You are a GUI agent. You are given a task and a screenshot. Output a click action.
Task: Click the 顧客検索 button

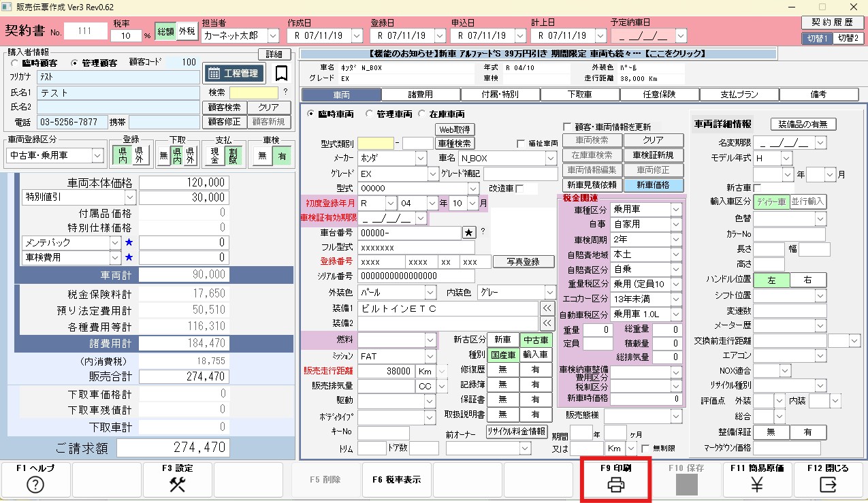click(x=223, y=108)
